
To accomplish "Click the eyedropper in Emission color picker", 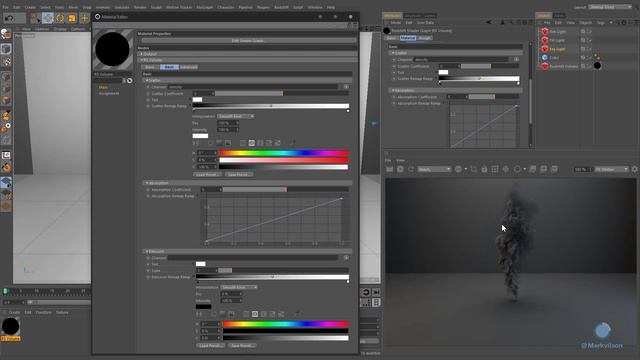I will point(296,314).
